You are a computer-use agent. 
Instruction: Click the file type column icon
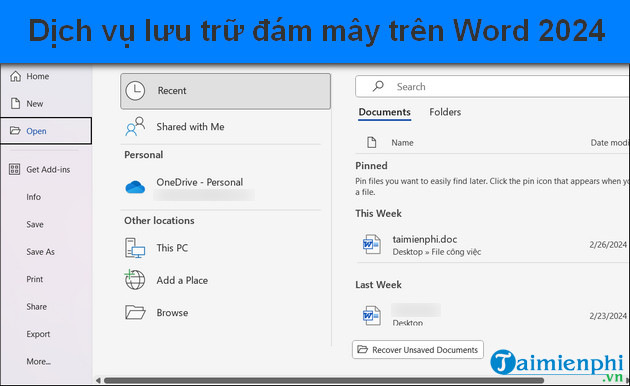[372, 142]
